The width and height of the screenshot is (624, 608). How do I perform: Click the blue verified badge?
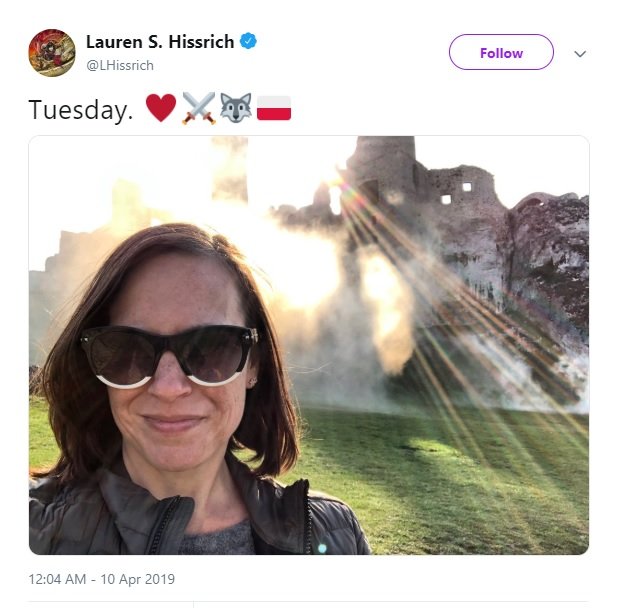(x=248, y=42)
